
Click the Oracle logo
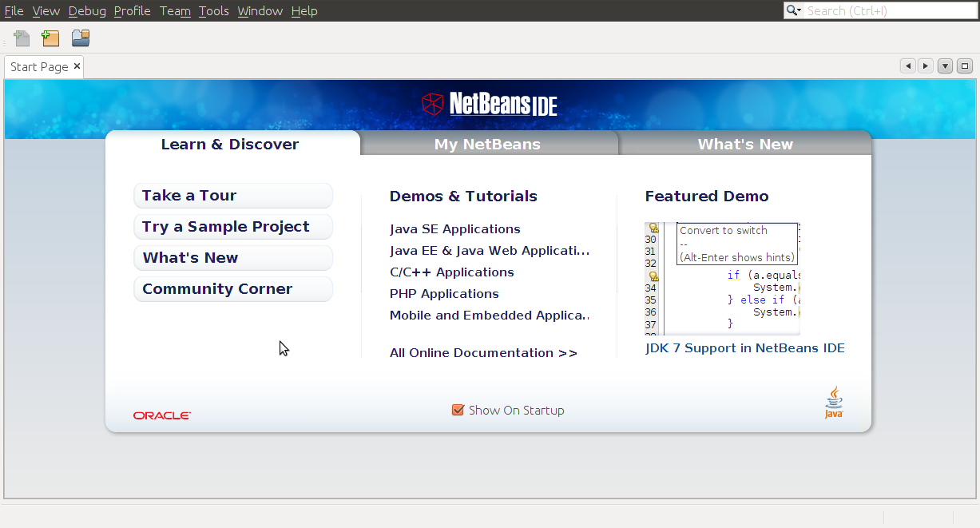(162, 415)
